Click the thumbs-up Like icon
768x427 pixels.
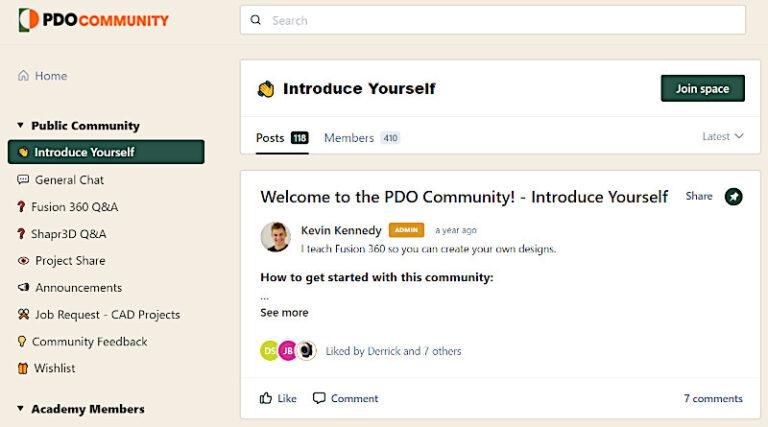coord(266,398)
